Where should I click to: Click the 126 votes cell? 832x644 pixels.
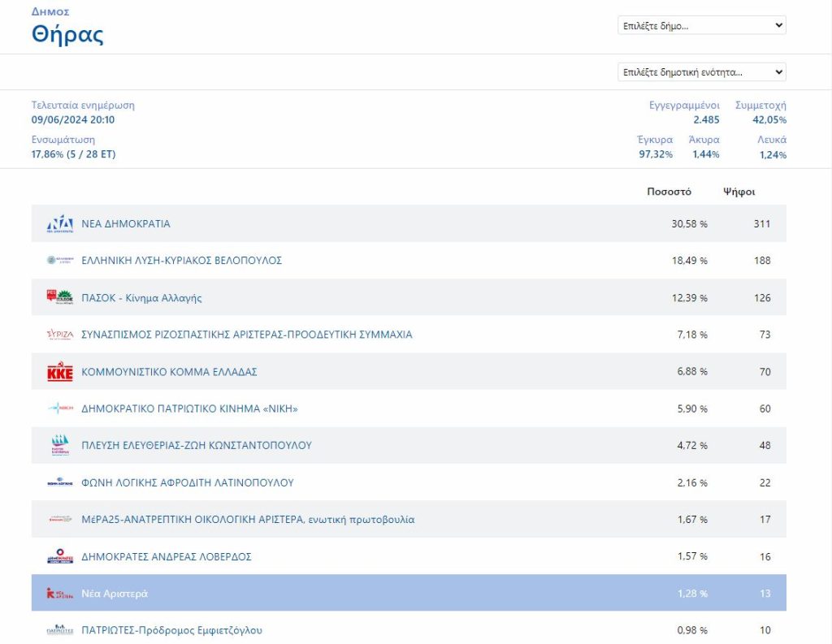[x=762, y=297]
